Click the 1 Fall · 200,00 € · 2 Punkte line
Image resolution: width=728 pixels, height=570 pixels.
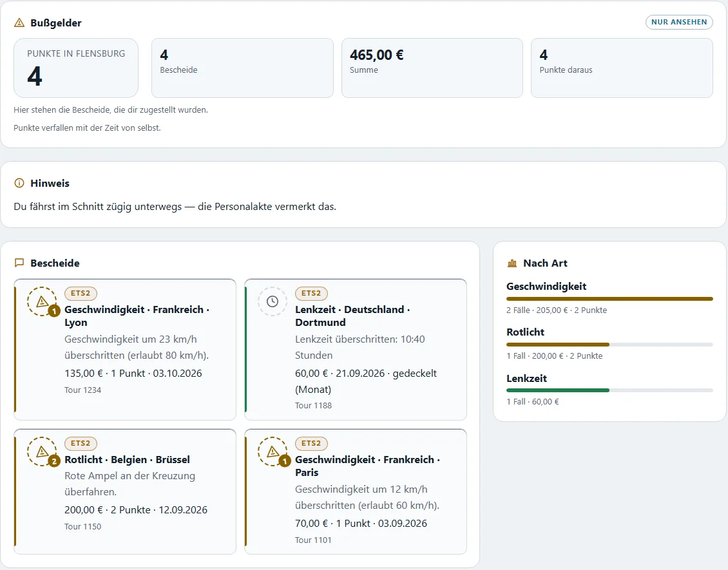pos(555,356)
